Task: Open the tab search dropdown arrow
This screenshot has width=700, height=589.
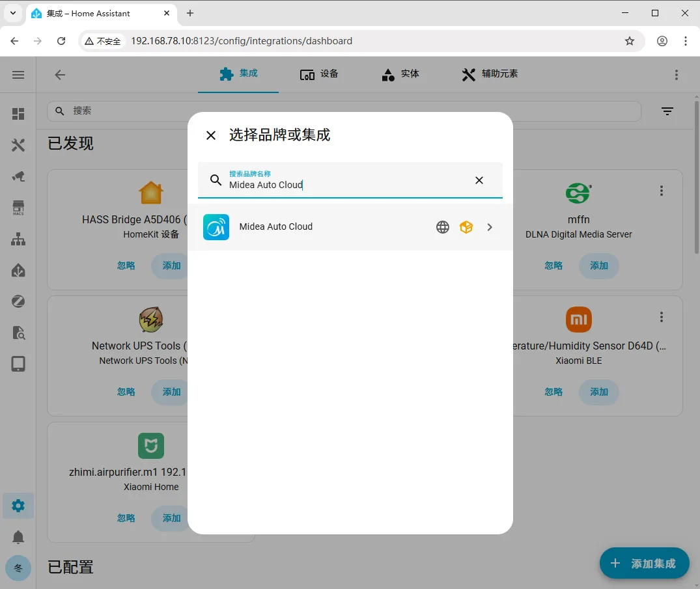Action: 13,13
